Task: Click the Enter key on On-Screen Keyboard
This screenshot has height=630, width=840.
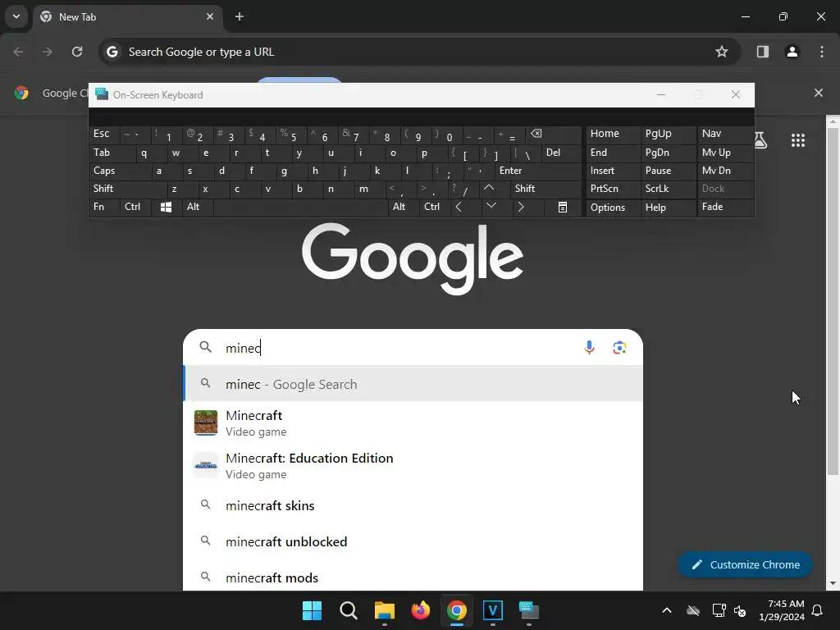Action: pyautogui.click(x=538, y=171)
